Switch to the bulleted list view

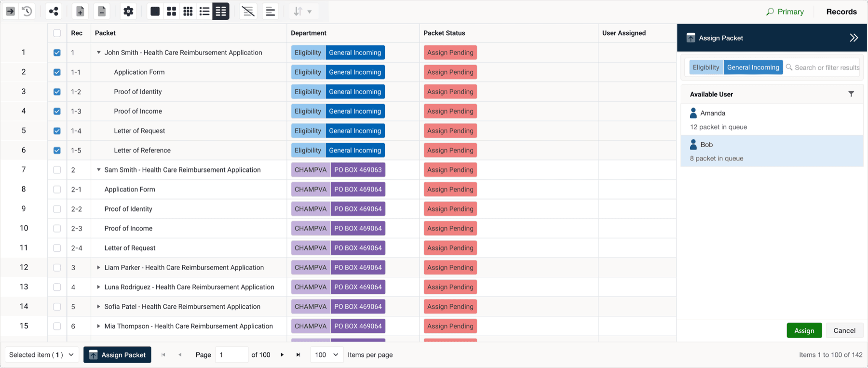204,11
